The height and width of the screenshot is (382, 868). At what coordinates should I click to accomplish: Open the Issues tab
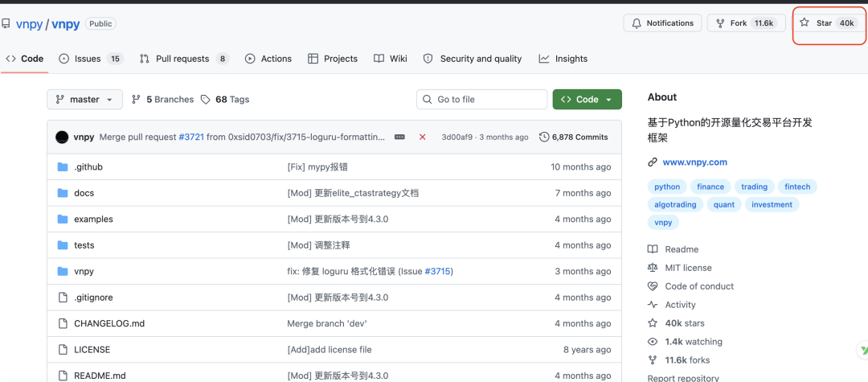[91, 59]
